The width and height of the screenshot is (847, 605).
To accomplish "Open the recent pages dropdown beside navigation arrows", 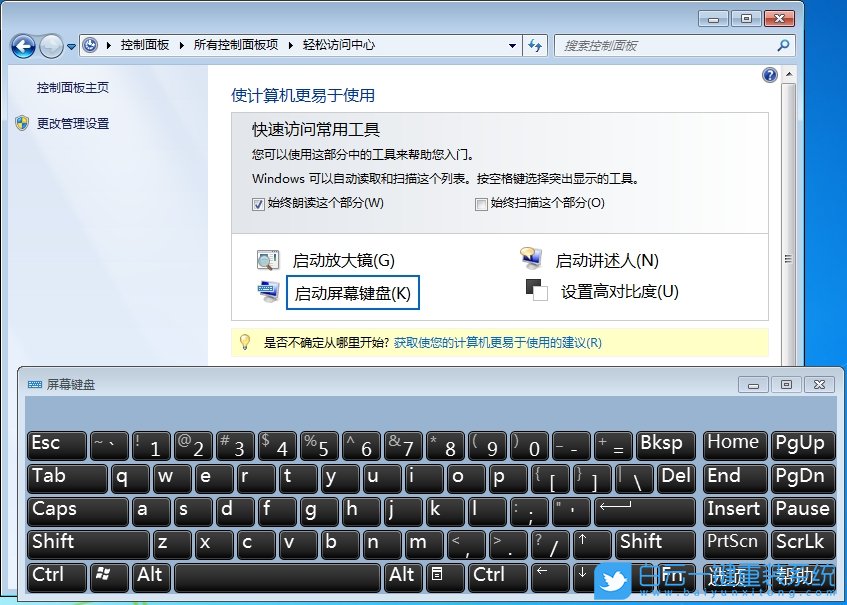I will (x=70, y=46).
